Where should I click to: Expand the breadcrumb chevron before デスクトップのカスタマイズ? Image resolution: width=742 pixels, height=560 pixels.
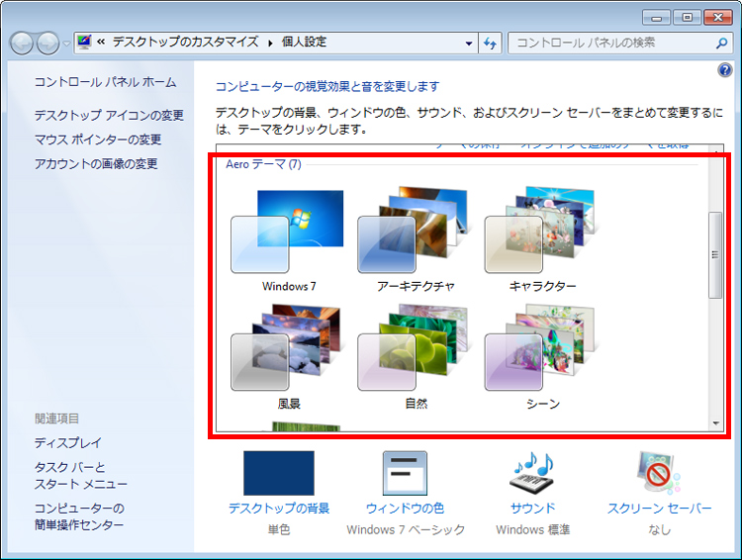point(101,43)
